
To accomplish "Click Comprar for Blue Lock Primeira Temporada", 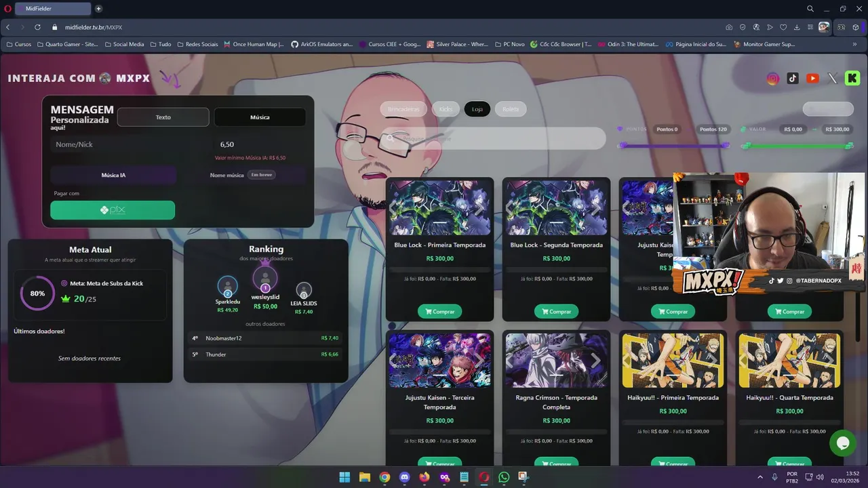I will [x=440, y=311].
